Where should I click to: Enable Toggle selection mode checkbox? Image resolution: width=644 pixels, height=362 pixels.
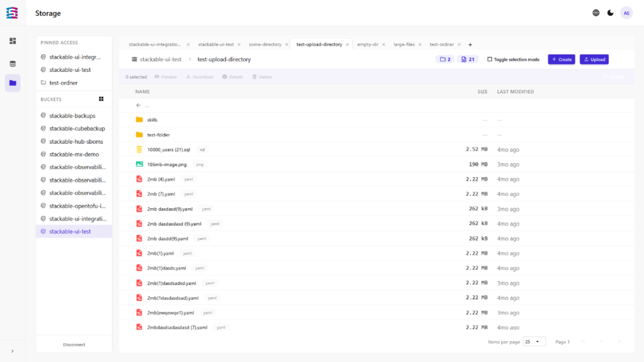pyautogui.click(x=490, y=59)
